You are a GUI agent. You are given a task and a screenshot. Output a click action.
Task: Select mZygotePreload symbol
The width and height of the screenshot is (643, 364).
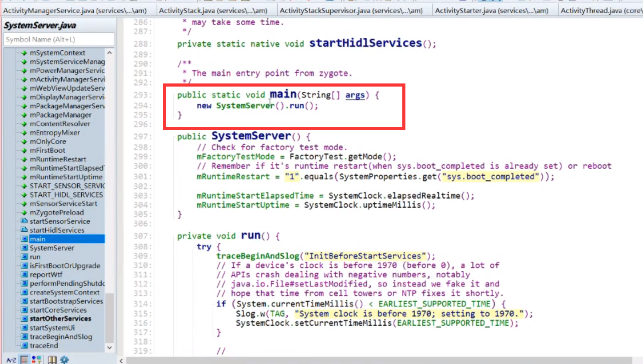click(x=56, y=213)
